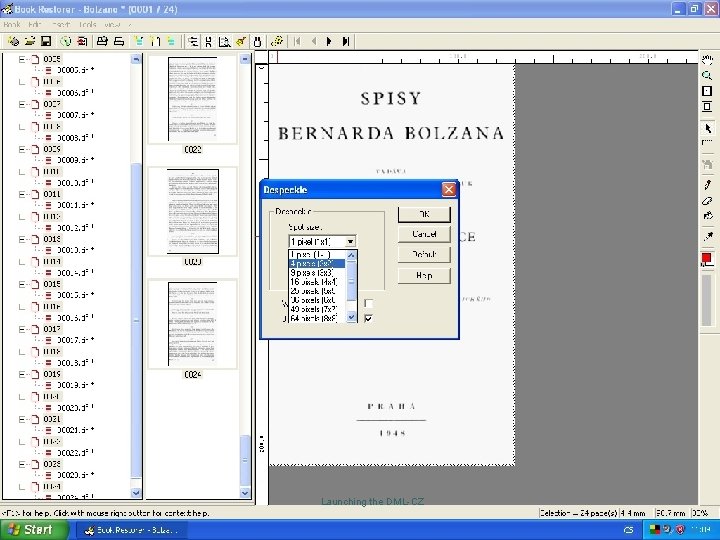
Task: Click the first toolbar icon for new book
Action: (13, 41)
